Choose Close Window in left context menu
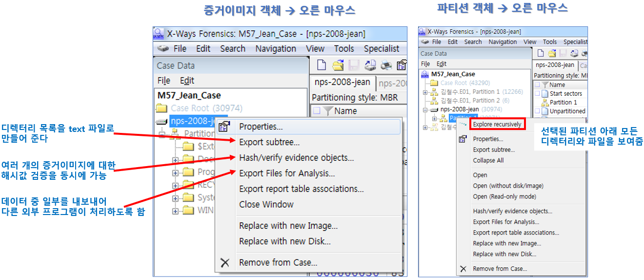The width and height of the screenshot is (644, 280). click(308, 204)
